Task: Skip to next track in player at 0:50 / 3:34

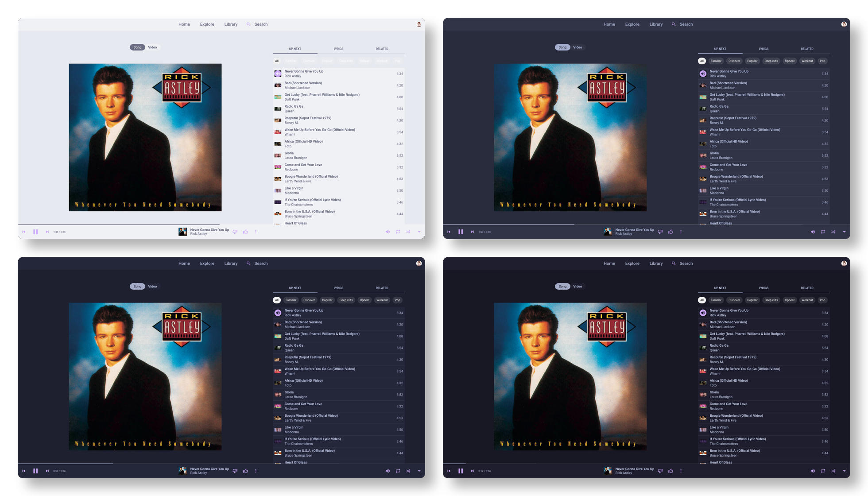Action: click(x=47, y=471)
